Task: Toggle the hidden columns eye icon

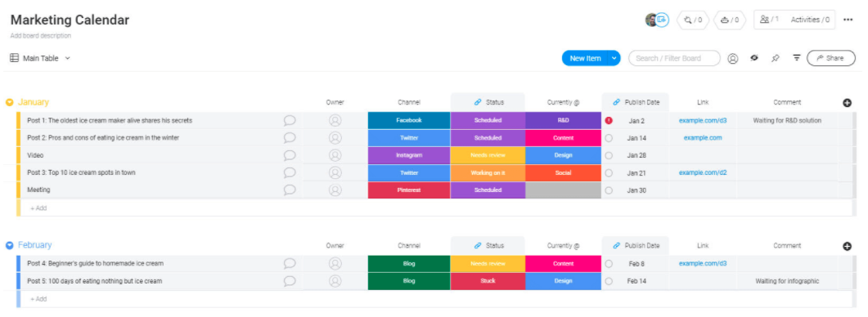Action: point(754,57)
